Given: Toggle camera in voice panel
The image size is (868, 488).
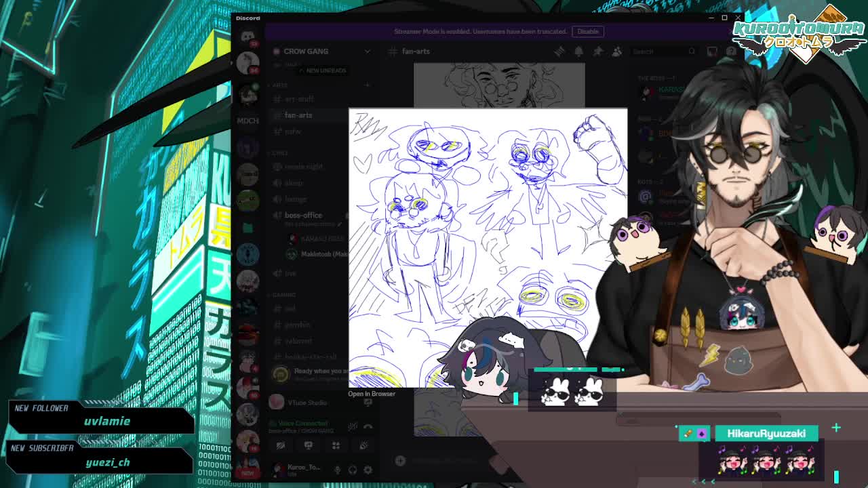Looking at the screenshot, I should [x=280, y=445].
